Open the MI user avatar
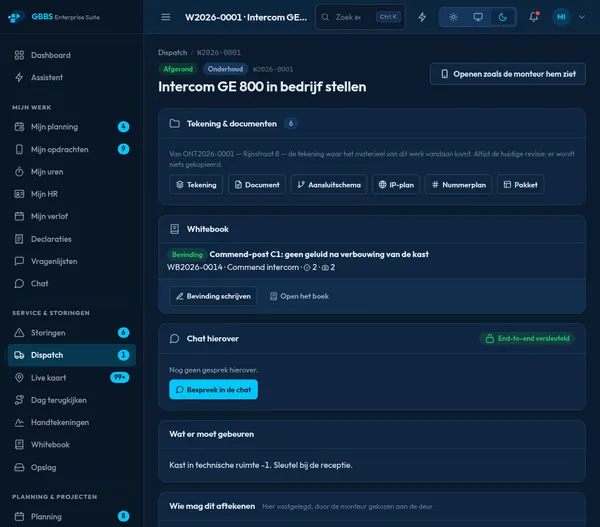 [x=561, y=17]
